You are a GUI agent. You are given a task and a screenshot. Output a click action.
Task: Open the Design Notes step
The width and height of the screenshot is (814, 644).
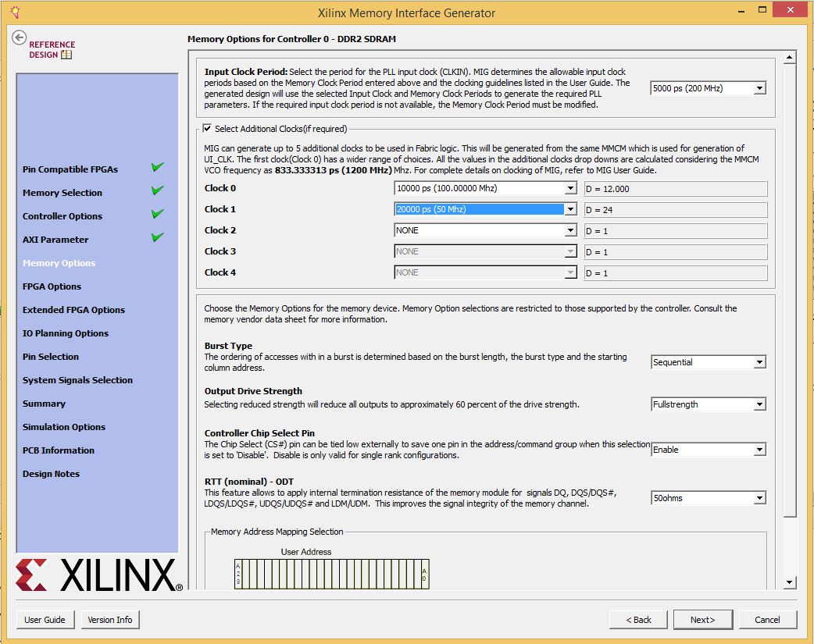(x=51, y=473)
